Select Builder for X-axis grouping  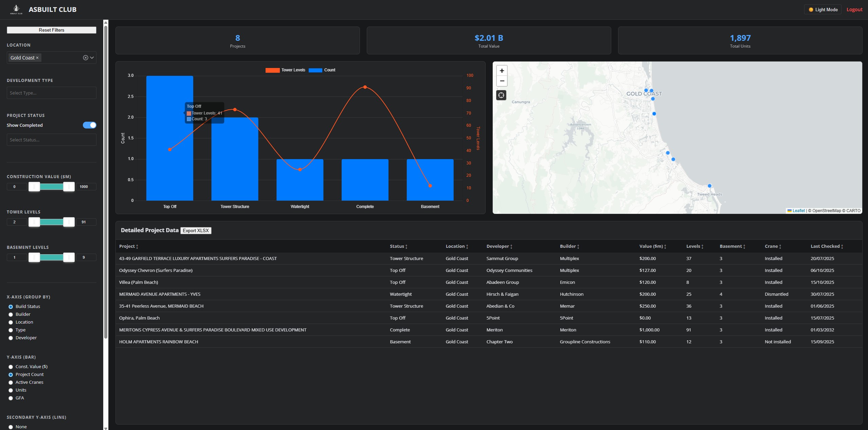click(11, 314)
